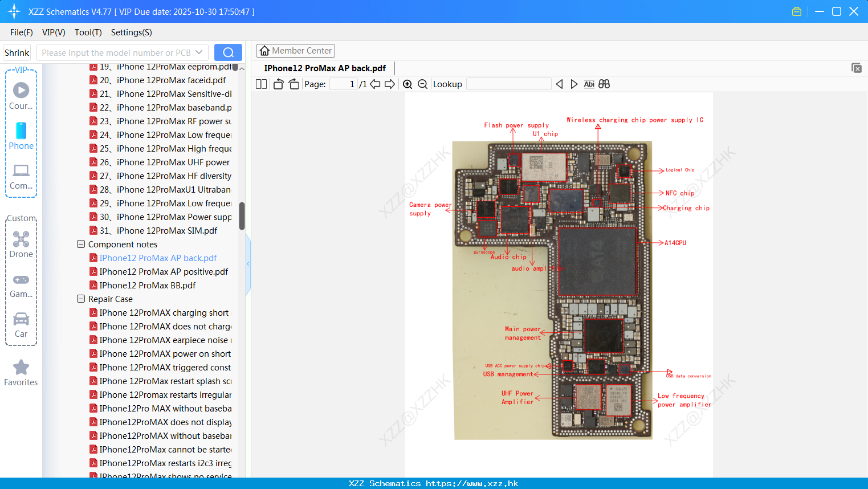Viewport: 868px width, 489px height.
Task: Click the Abi text match icon
Action: tap(589, 84)
